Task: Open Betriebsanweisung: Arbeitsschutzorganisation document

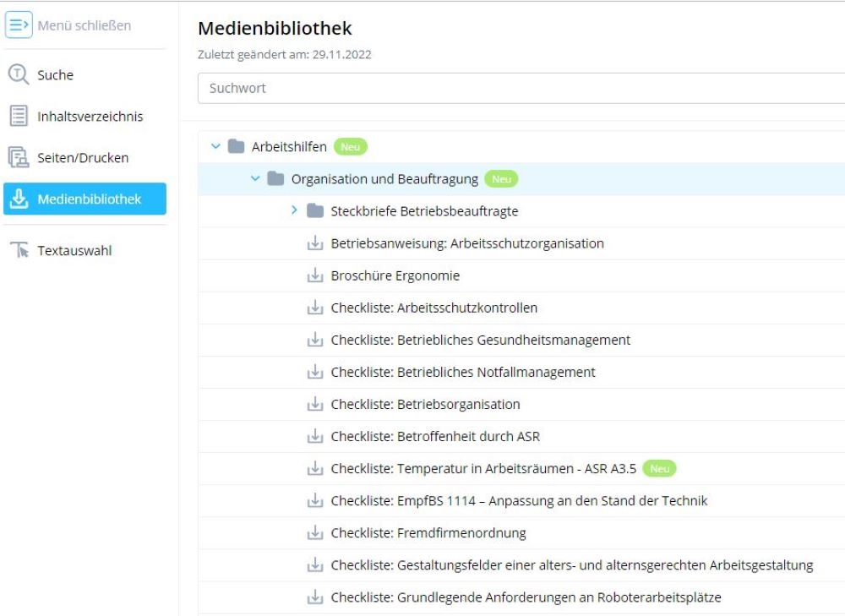Action: 467,243
